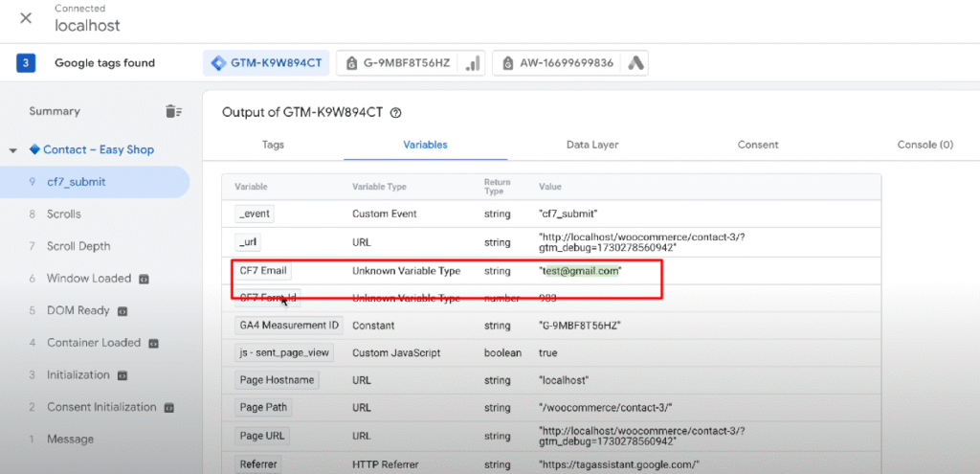Click the Page Path variable chip
This screenshot has width=980, height=474.
[264, 408]
